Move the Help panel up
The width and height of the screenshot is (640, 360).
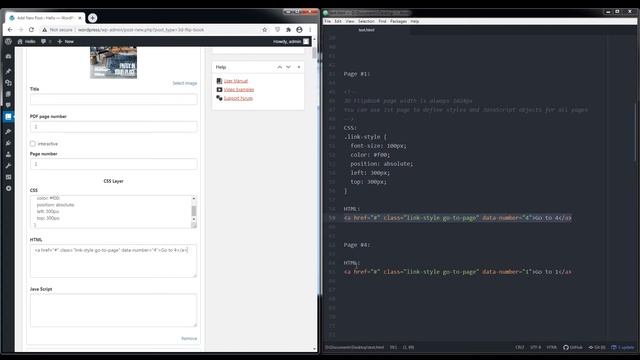[x=280, y=67]
